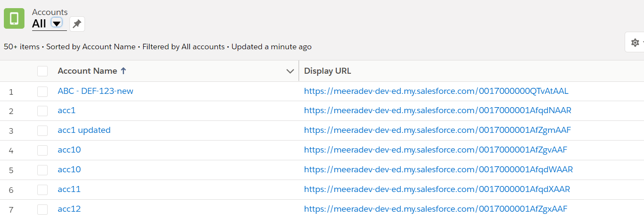644x219 pixels.
Task: Click the Display URL column header
Action: click(327, 71)
